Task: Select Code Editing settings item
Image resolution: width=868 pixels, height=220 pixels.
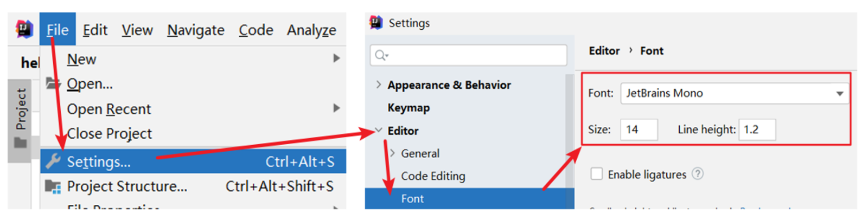Action: [x=433, y=176]
